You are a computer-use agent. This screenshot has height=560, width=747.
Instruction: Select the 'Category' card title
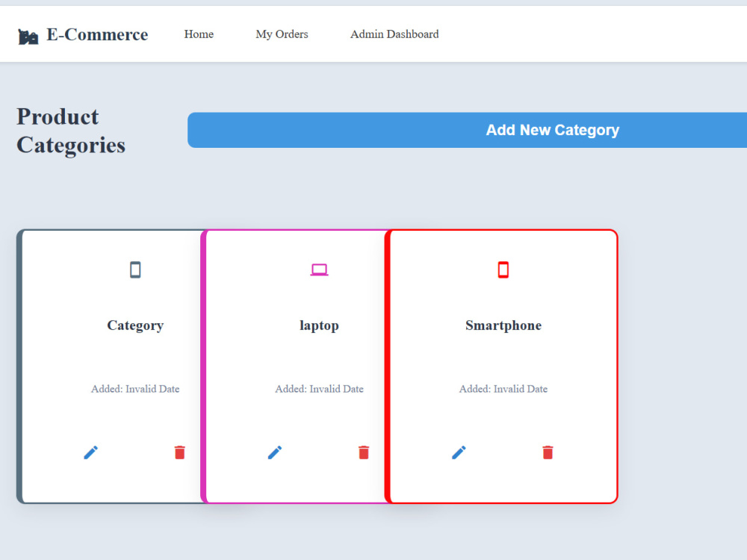click(135, 326)
